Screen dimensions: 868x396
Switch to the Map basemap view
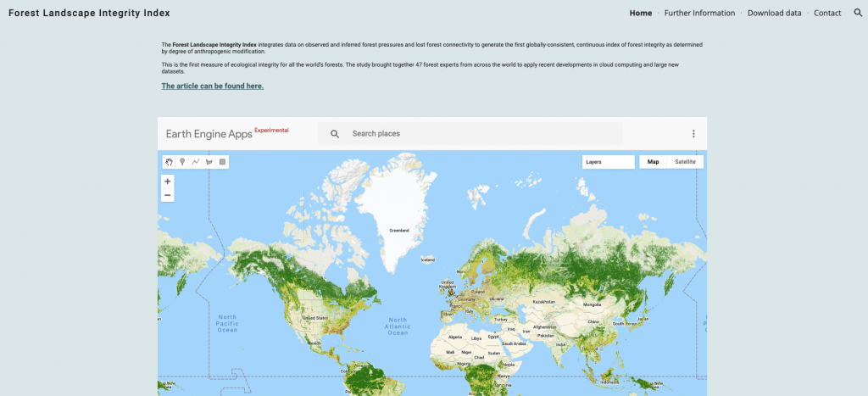click(653, 161)
